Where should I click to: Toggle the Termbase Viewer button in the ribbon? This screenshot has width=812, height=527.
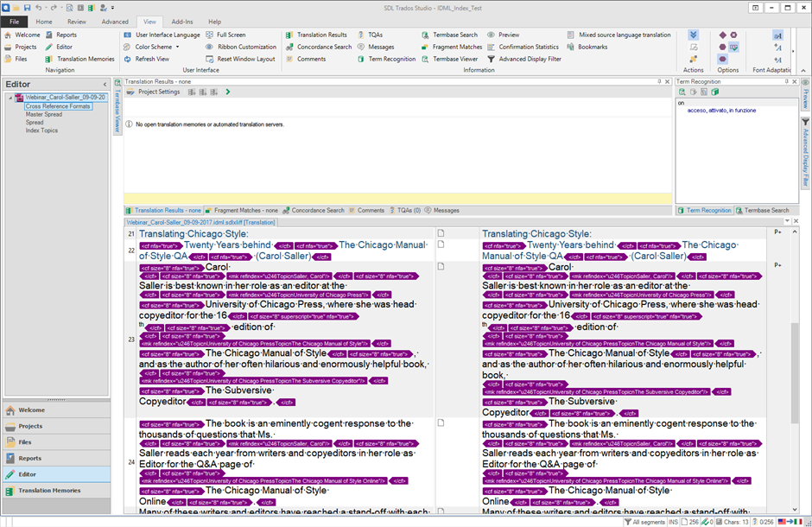tap(449, 59)
